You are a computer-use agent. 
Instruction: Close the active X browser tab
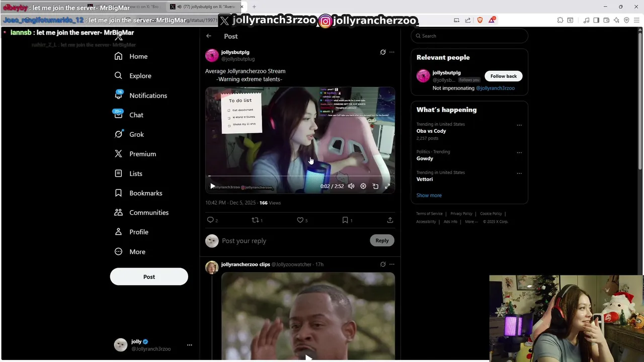click(x=242, y=7)
